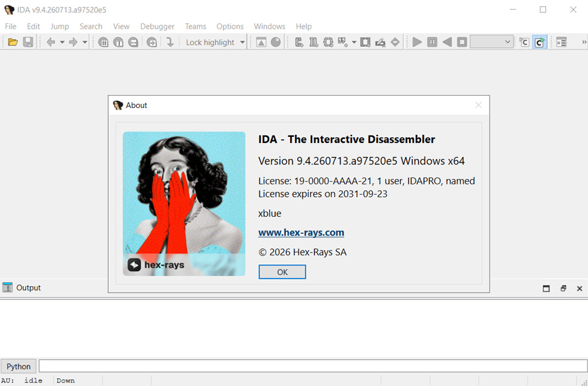Stop the debugger process

pyautogui.click(x=462, y=42)
